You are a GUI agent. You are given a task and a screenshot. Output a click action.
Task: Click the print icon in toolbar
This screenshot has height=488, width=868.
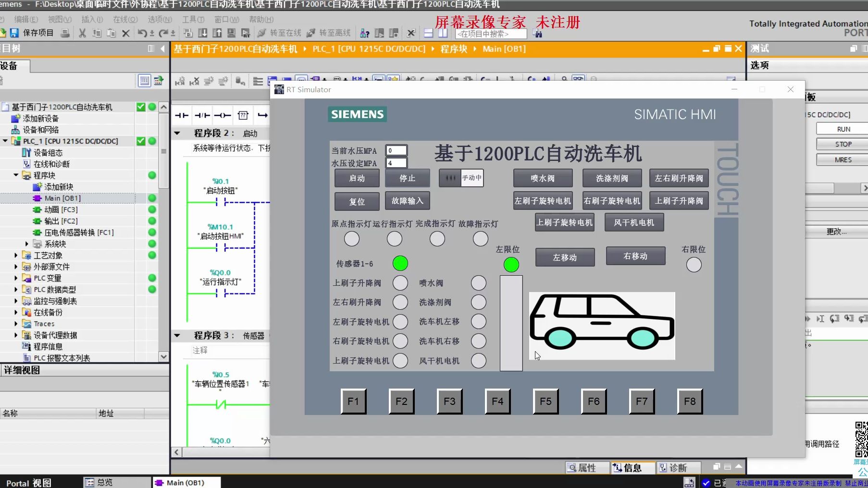click(65, 33)
